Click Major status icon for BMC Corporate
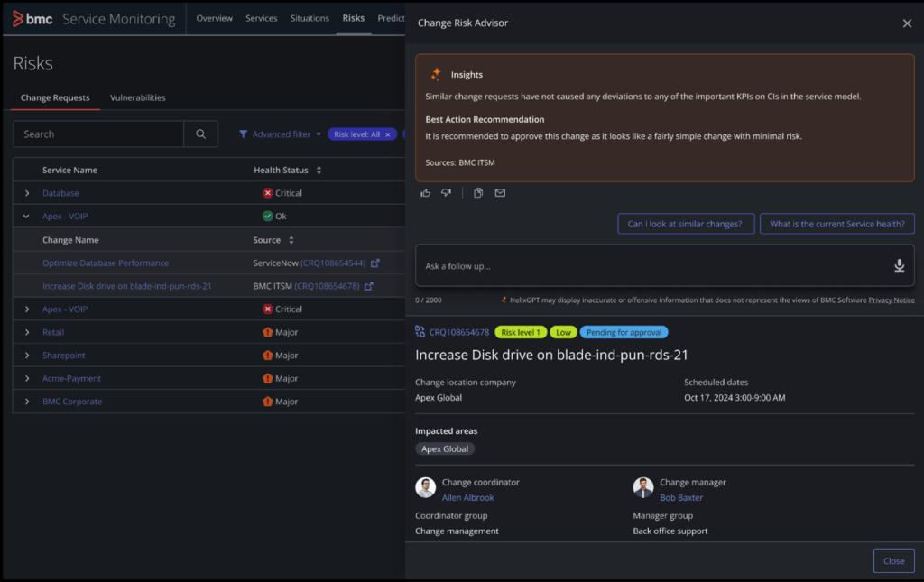This screenshot has height=582, width=924. (267, 402)
